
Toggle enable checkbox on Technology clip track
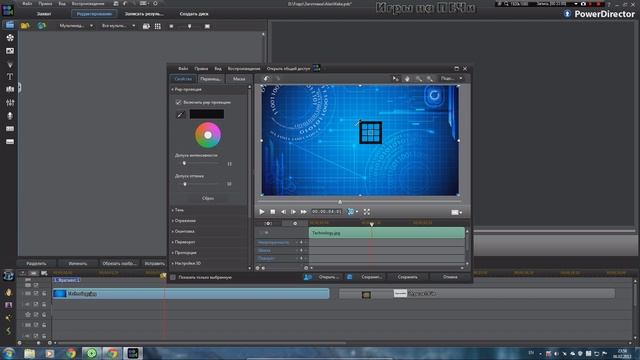tap(36, 293)
